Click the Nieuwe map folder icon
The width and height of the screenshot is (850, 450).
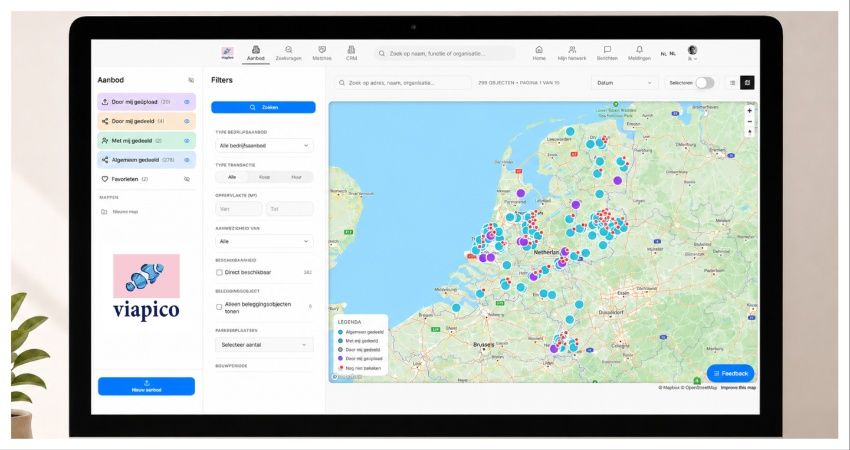104,212
